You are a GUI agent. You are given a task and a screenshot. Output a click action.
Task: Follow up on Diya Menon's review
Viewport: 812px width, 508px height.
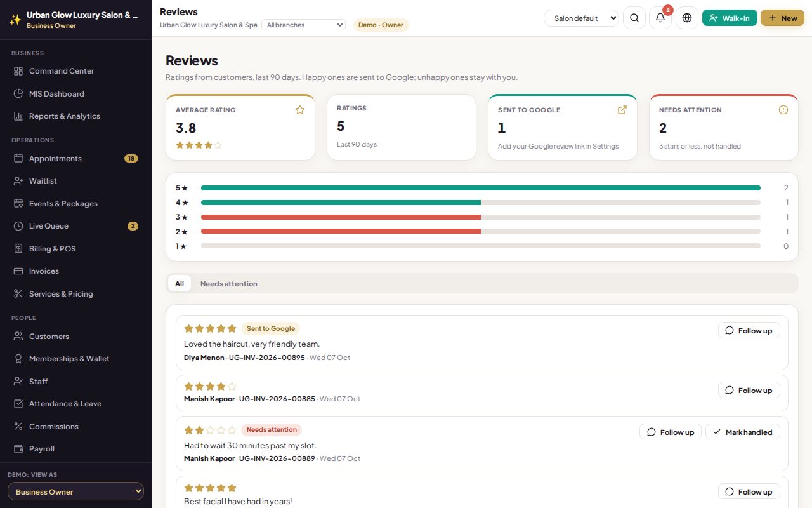coord(749,330)
